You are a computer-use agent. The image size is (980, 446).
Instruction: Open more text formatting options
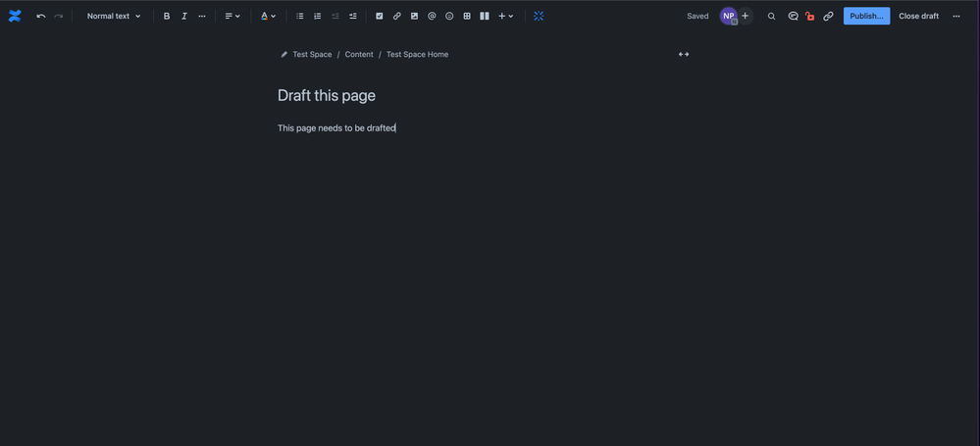(x=201, y=17)
